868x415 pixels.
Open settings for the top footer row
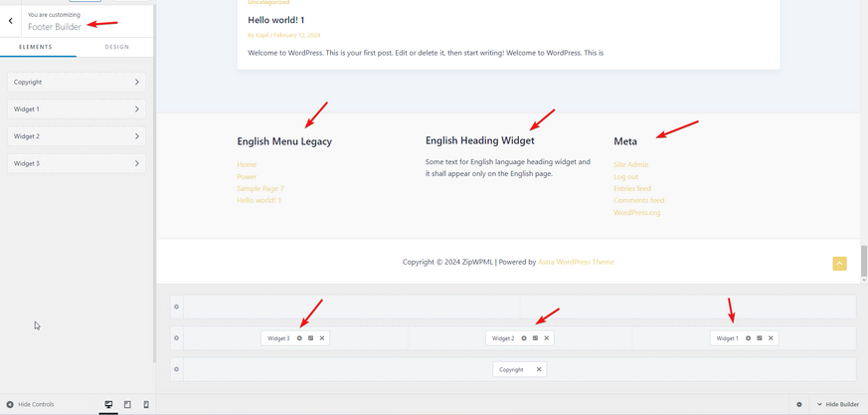pyautogui.click(x=176, y=307)
